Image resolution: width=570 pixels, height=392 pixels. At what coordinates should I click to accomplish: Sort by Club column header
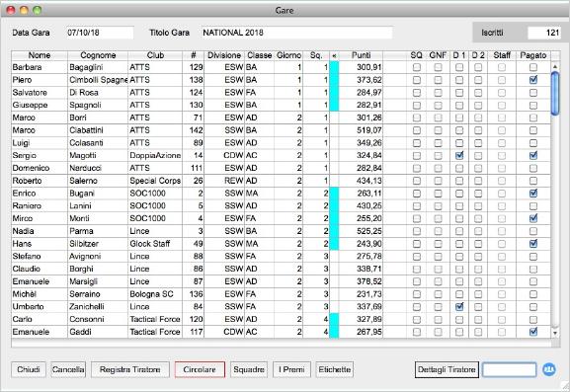point(155,55)
